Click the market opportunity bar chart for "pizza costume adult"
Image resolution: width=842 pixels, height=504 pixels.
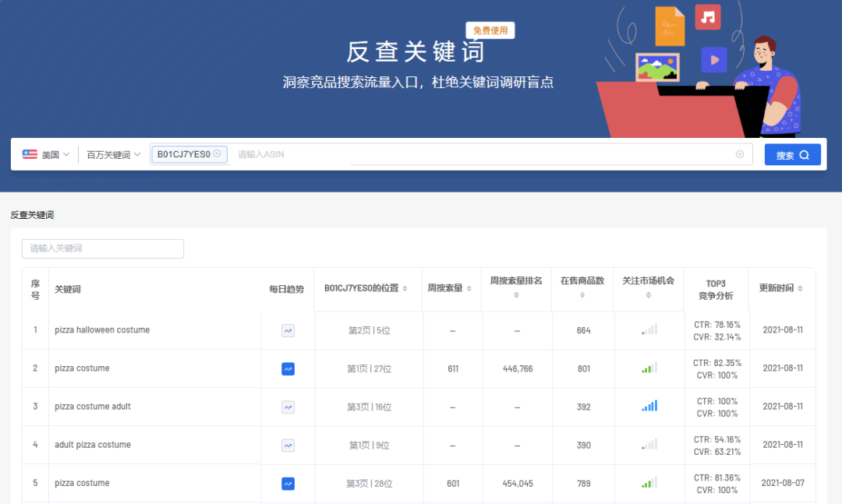pyautogui.click(x=649, y=406)
